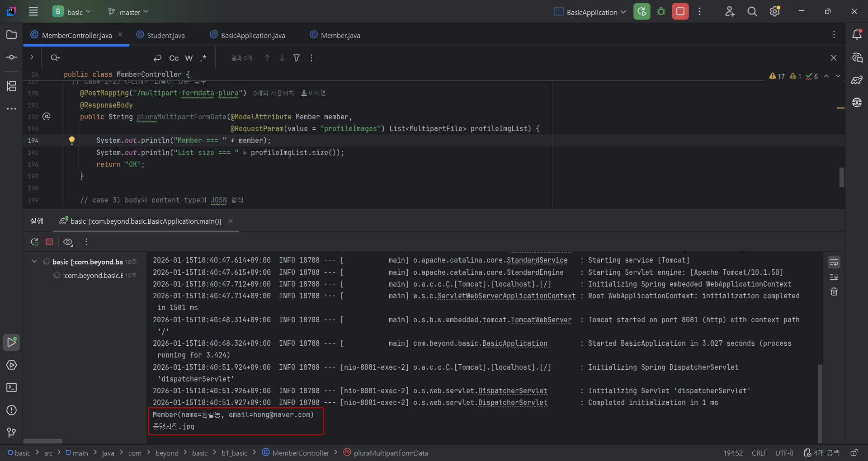868x461 pixels.
Task: Open Project tool window folder icon
Action: pos(12,35)
